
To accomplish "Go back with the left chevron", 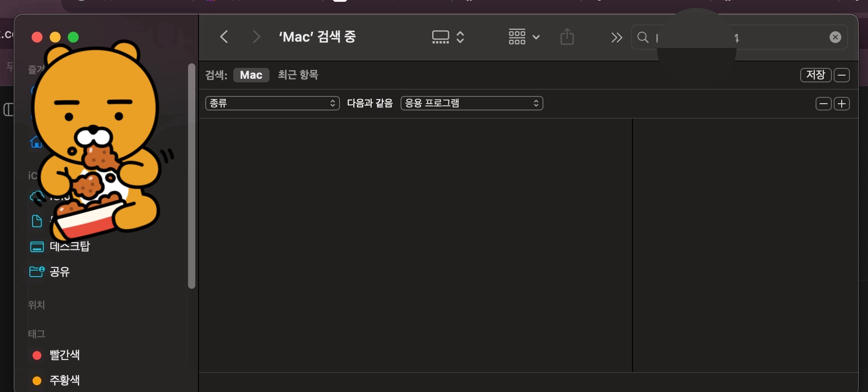I will coord(224,37).
